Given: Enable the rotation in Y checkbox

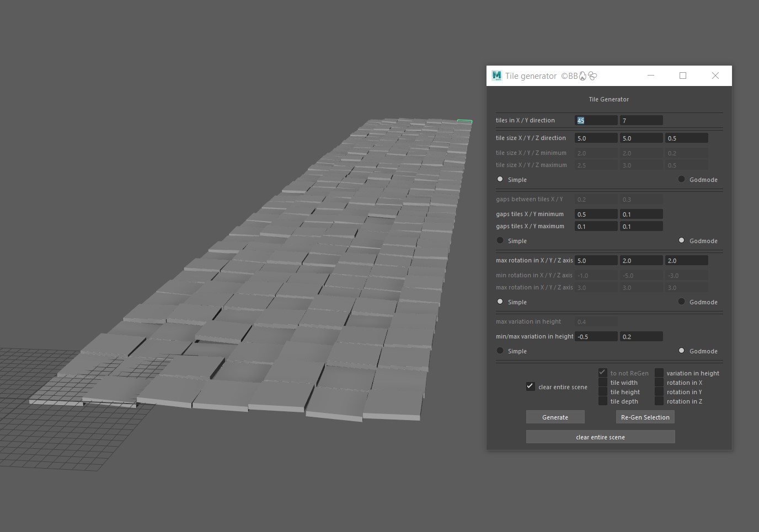Looking at the screenshot, I should point(659,391).
